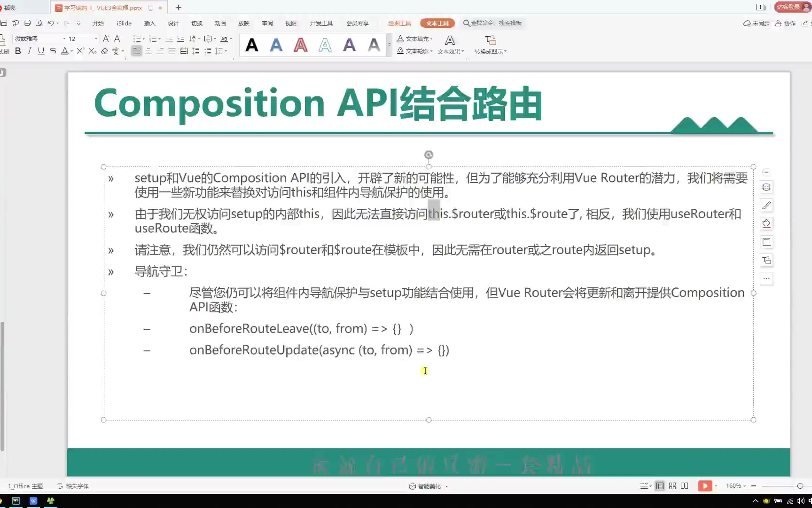The height and width of the screenshot is (508, 812).
Task: Expand the font size dropdown
Action: (x=96, y=39)
